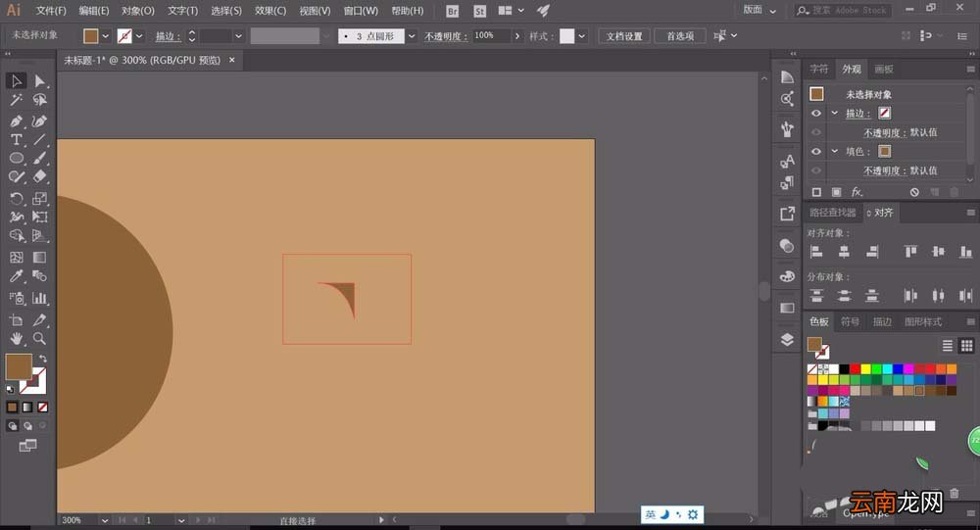The height and width of the screenshot is (530, 980).
Task: Switch to the 画板 tab
Action: [884, 69]
